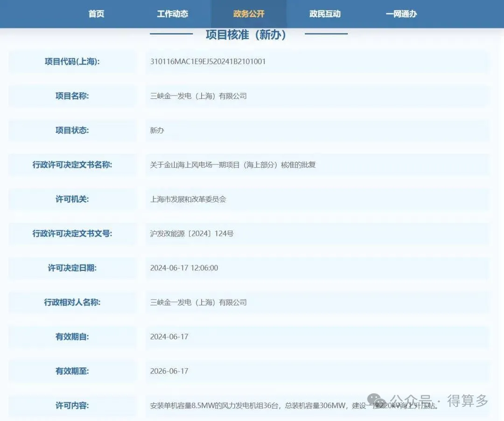Open the 一网通办 tab
Screen dimensions: 504x421
(x=401, y=14)
